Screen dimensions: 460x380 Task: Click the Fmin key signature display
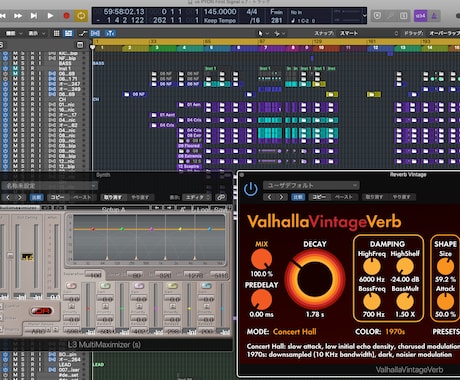point(276,12)
